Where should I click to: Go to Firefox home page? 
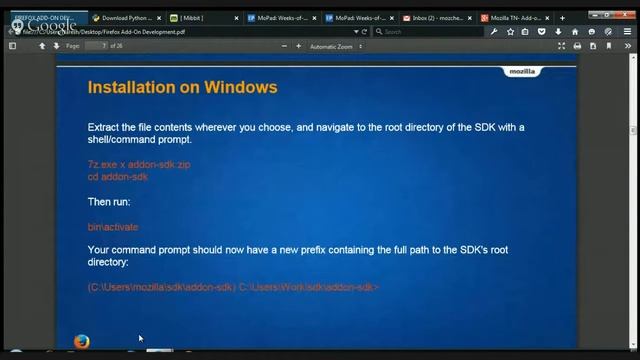(575, 31)
